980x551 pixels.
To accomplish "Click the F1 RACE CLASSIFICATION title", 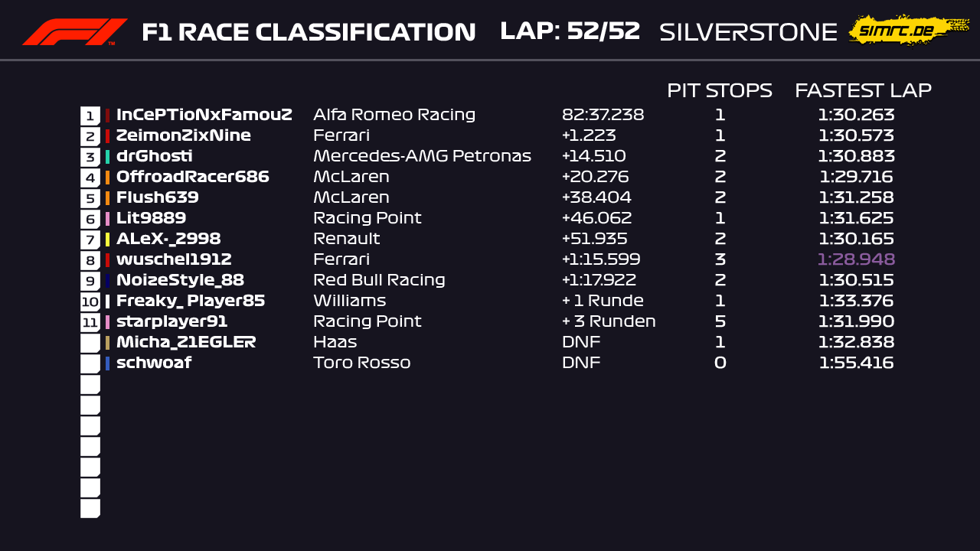I will click(309, 32).
